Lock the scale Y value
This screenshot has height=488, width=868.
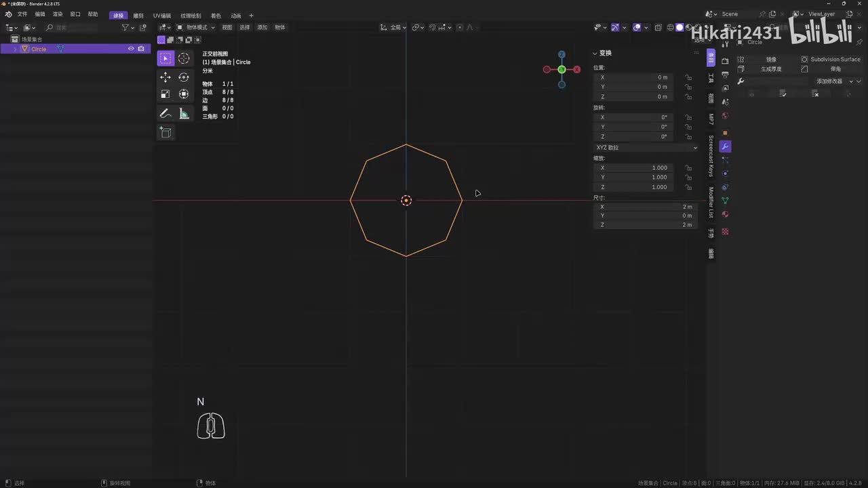click(x=688, y=178)
